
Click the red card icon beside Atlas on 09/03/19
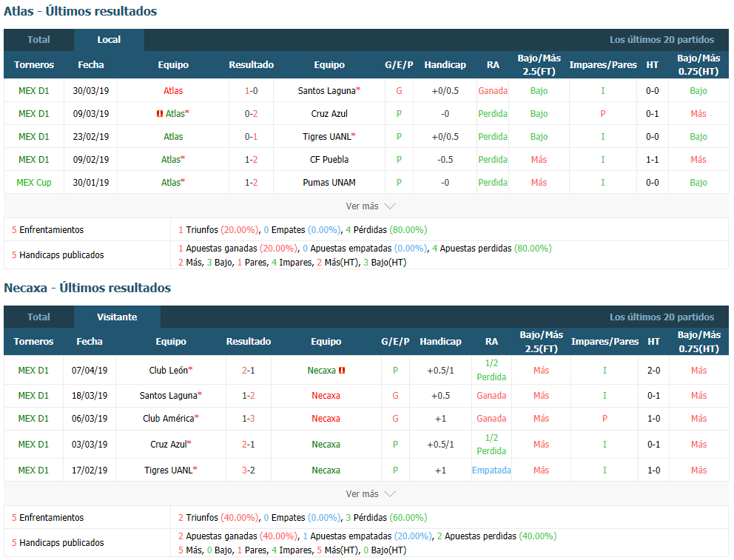pyautogui.click(x=160, y=114)
